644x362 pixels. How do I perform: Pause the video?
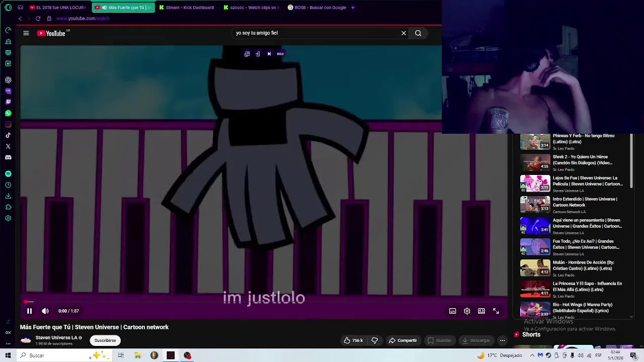click(x=29, y=311)
